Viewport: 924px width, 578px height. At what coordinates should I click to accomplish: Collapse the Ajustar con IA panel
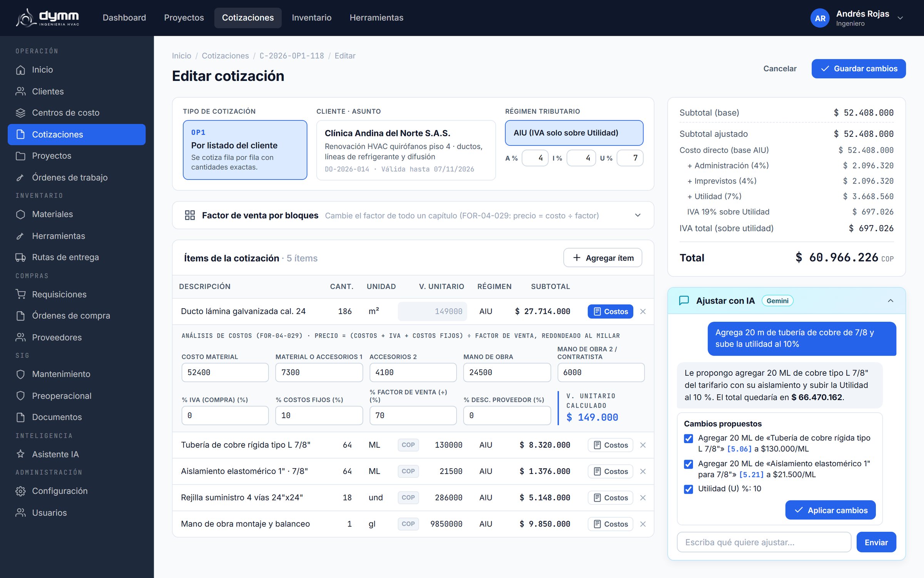(891, 301)
